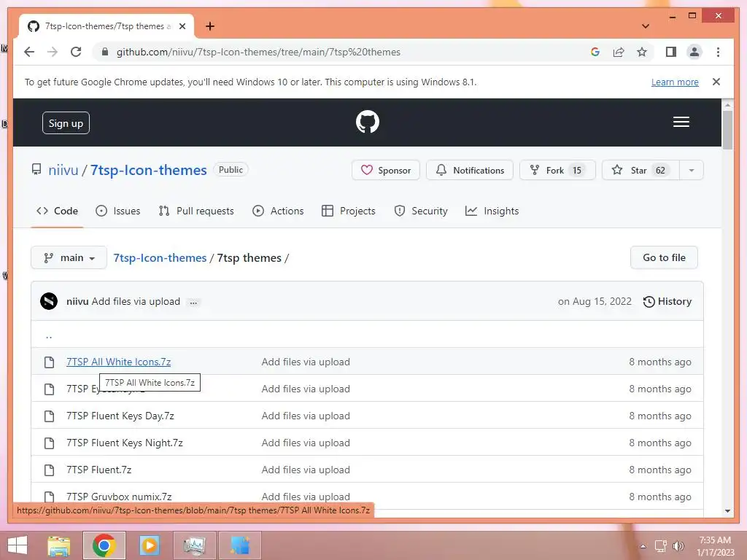Click the Google icon in address bar

point(595,52)
